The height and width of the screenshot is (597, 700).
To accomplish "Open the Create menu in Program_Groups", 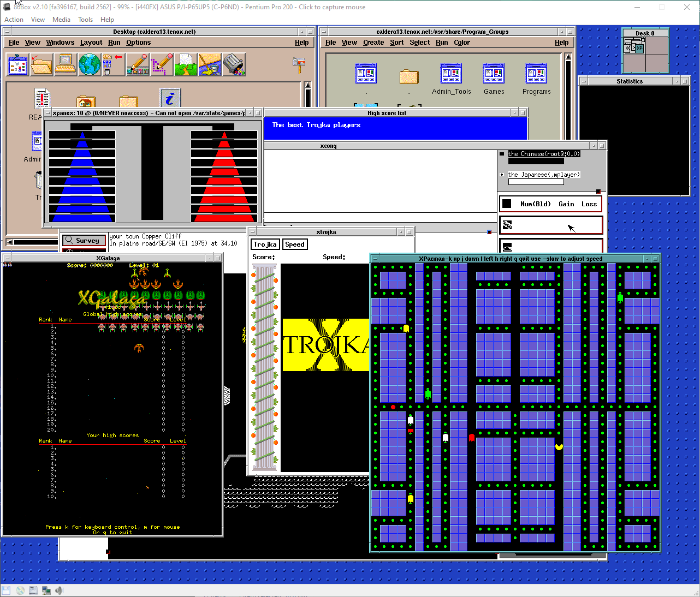I will (x=373, y=42).
